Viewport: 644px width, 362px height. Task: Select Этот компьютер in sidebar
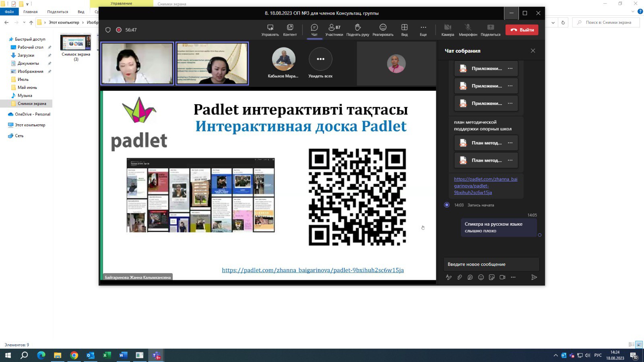click(x=30, y=125)
